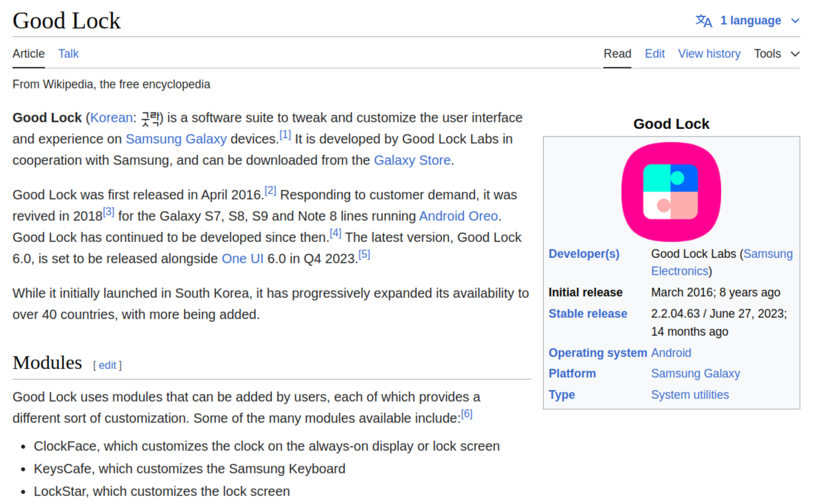Image resolution: width=823 pixels, height=504 pixels.
Task: Open the Good Lock logo image
Action: pyautogui.click(x=671, y=192)
